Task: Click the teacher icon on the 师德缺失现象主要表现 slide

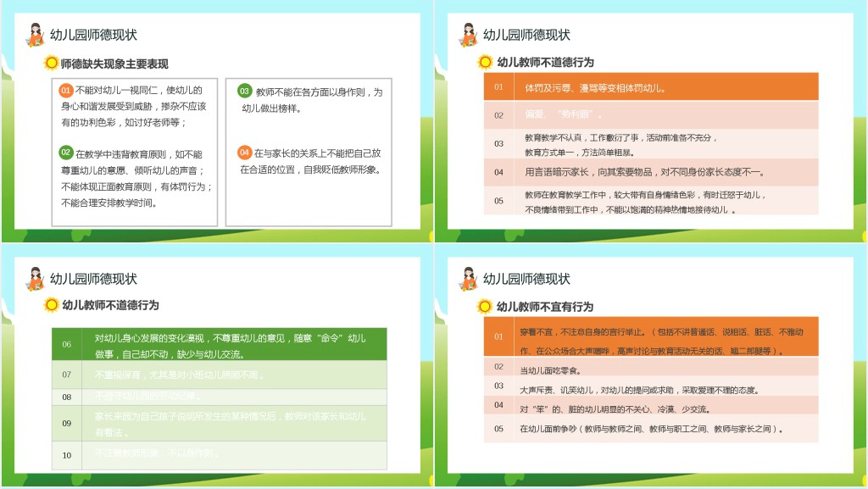Action: coord(35,35)
